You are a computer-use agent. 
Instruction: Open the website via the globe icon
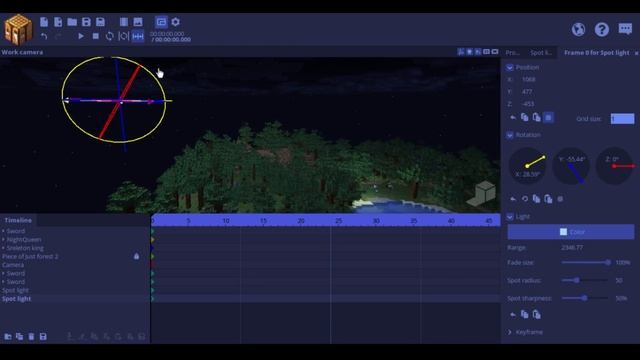pyautogui.click(x=578, y=29)
